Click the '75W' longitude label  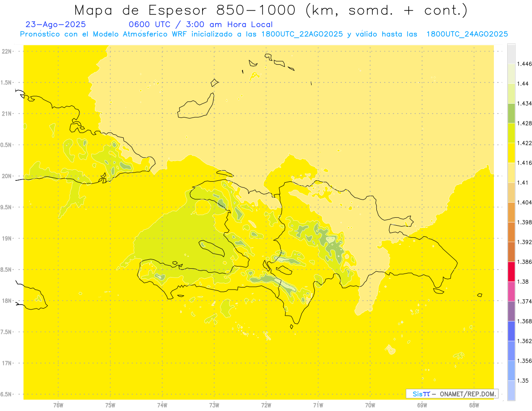tap(110, 405)
